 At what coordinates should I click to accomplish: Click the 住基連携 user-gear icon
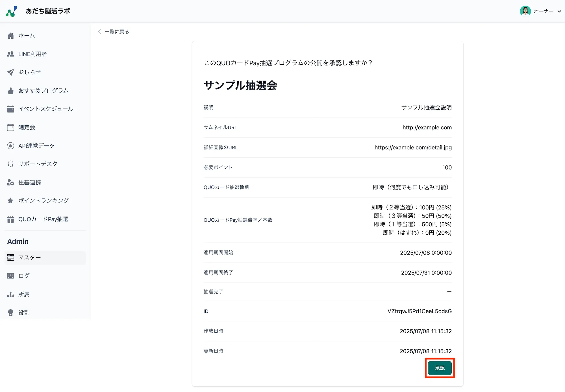point(11,182)
